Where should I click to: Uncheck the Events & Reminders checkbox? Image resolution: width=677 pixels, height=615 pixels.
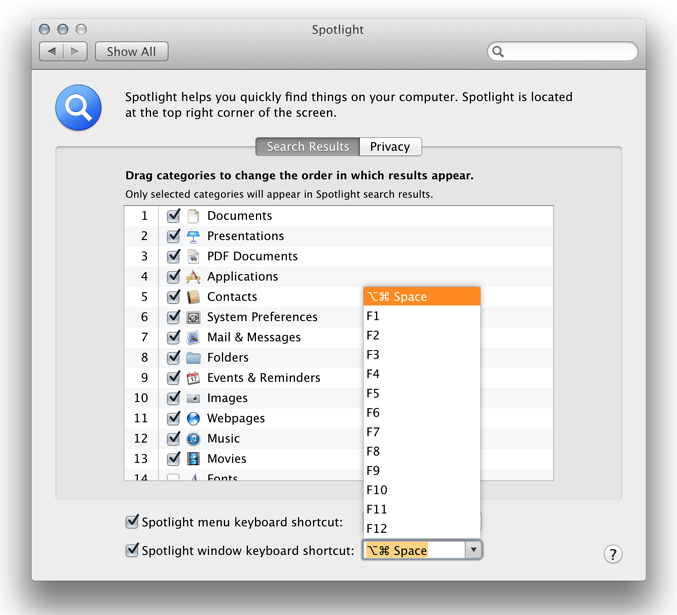point(174,377)
